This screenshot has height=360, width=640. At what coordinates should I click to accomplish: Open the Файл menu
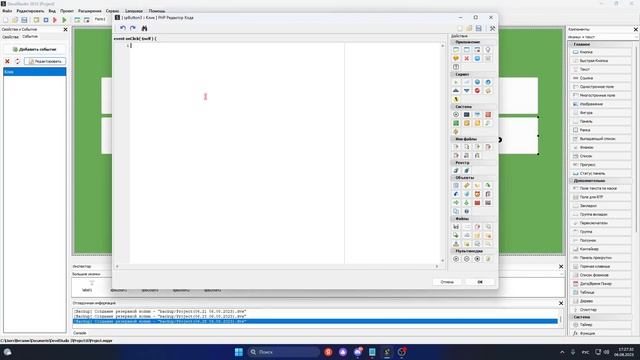7,11
